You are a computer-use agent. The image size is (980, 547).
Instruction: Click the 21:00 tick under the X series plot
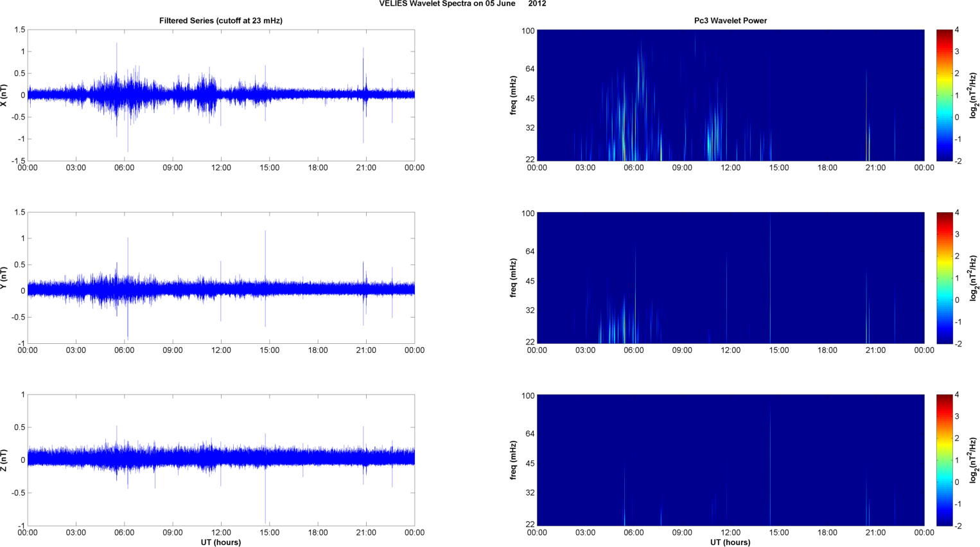[x=366, y=168]
